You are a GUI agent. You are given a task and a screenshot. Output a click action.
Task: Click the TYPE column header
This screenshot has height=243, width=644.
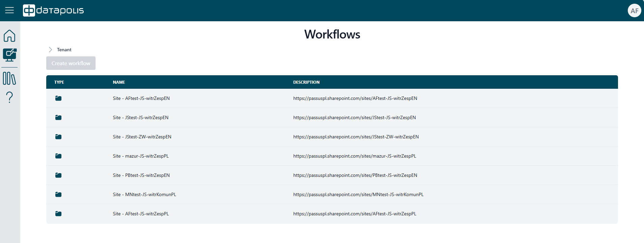(59, 82)
